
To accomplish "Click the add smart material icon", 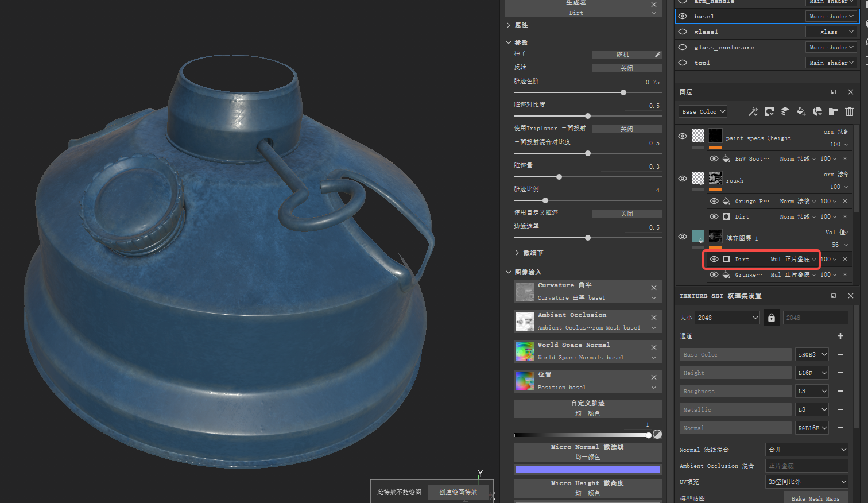I will click(x=817, y=111).
